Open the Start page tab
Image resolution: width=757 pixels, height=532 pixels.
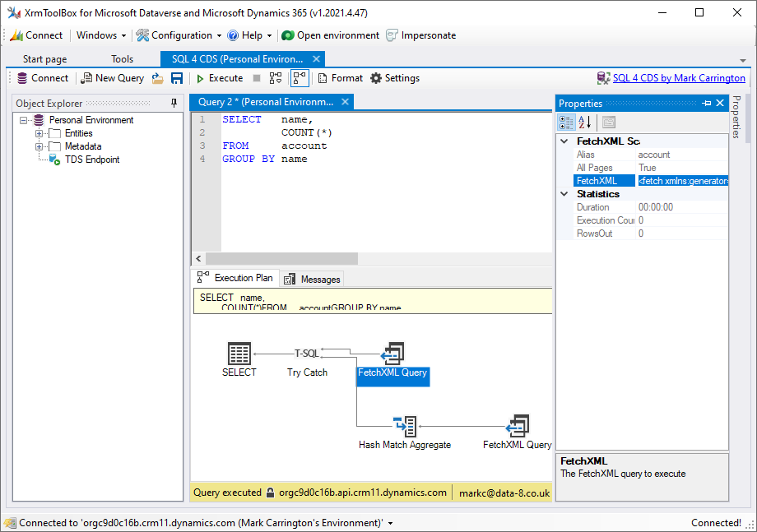coord(45,59)
